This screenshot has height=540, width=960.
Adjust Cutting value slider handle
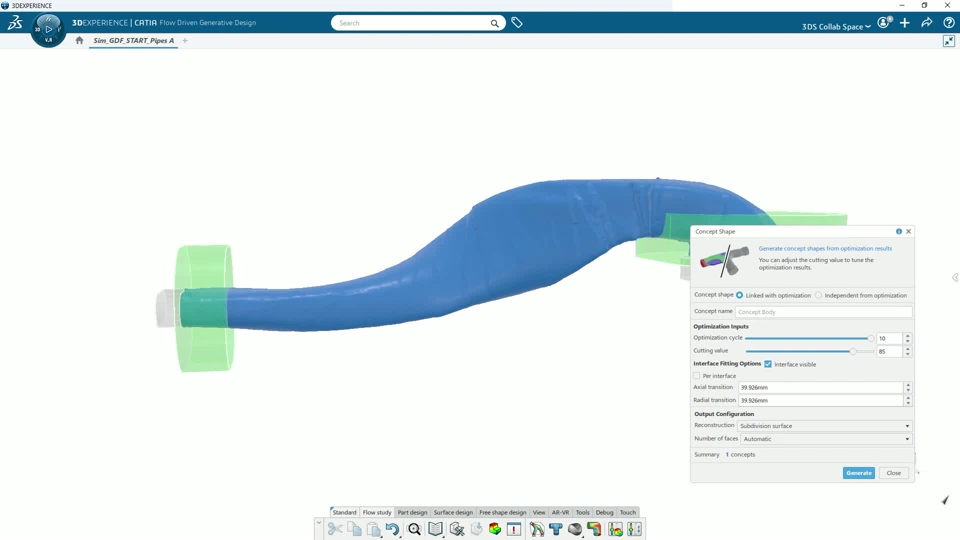[853, 351]
